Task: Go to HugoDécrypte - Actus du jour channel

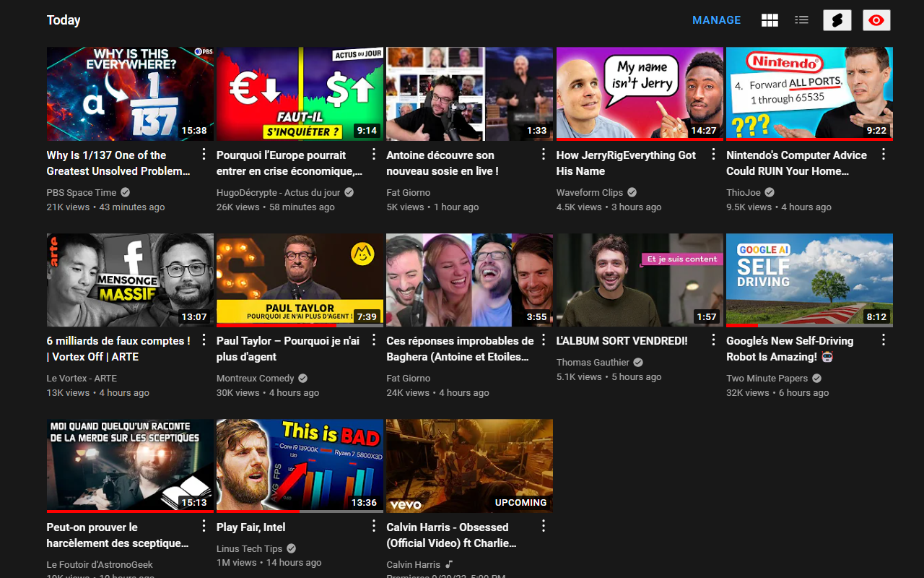Action: [x=278, y=192]
